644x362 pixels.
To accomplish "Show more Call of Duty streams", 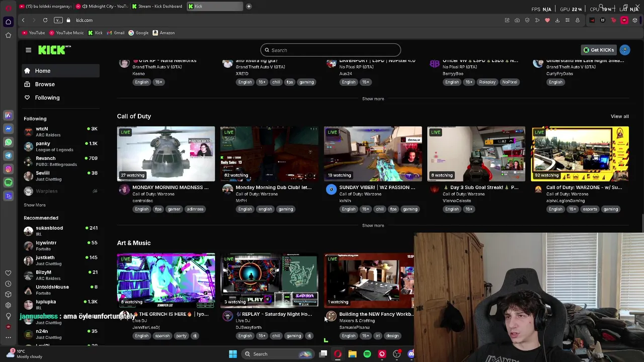I will [373, 225].
